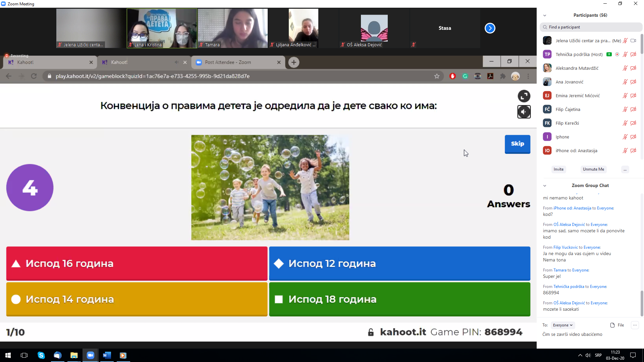
Task: Open Word from the taskbar
Action: pos(107,355)
